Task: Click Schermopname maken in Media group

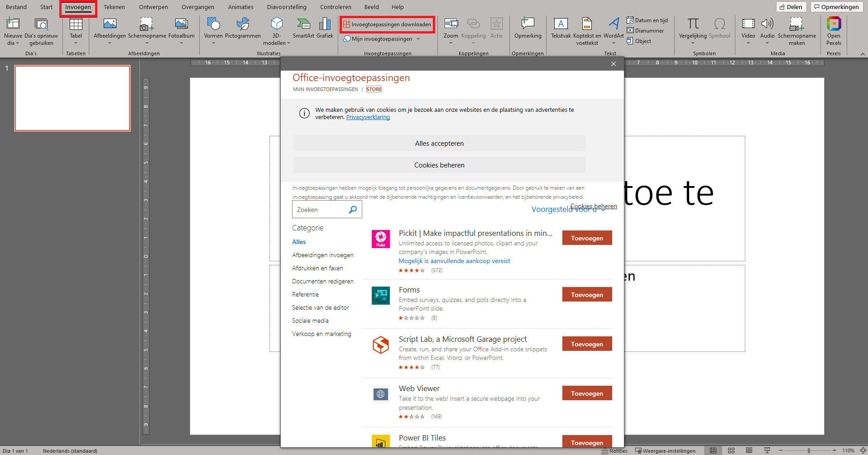Action: click(796, 31)
